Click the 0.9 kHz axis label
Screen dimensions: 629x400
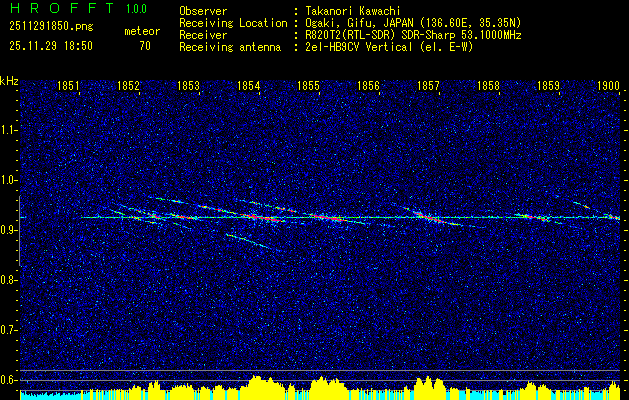click(x=9, y=230)
